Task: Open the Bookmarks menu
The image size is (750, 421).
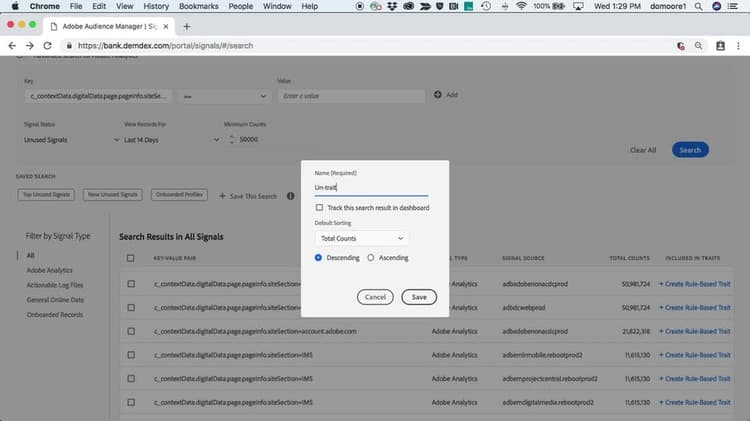Action: click(x=199, y=6)
